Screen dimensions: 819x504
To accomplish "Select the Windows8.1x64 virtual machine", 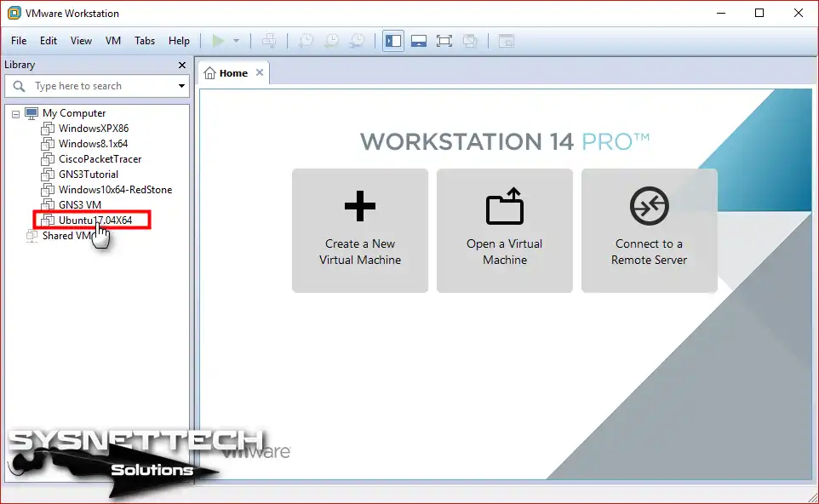I will (x=93, y=144).
